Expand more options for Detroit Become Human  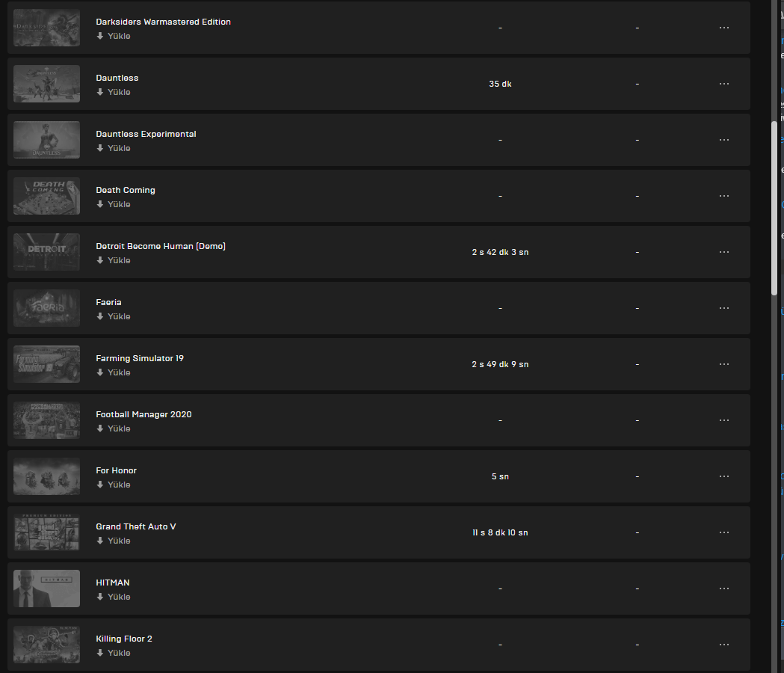point(723,252)
